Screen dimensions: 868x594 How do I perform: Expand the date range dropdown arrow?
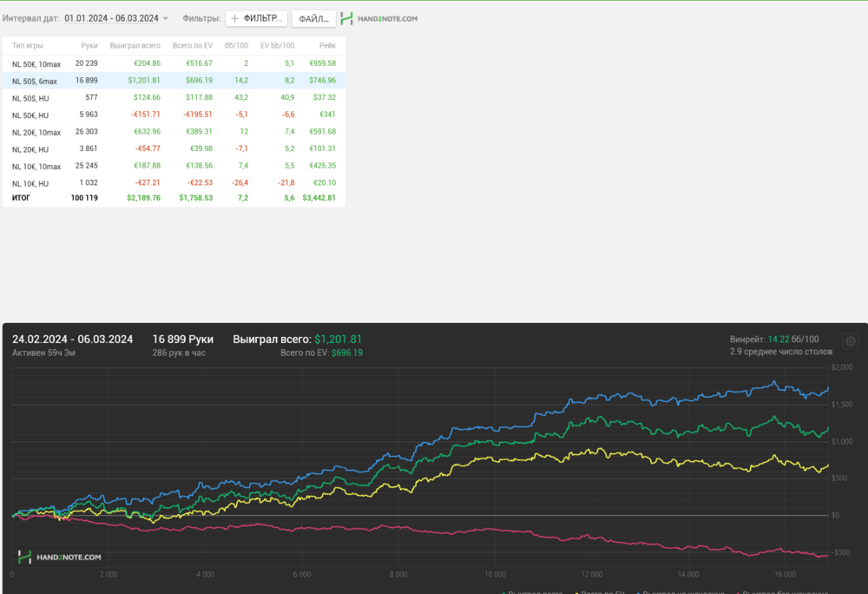point(165,19)
